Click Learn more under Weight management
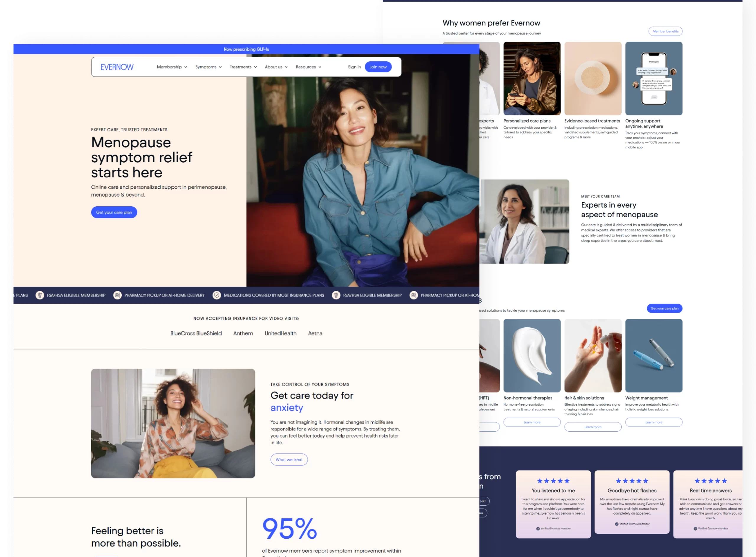The height and width of the screenshot is (557, 756). point(654,422)
